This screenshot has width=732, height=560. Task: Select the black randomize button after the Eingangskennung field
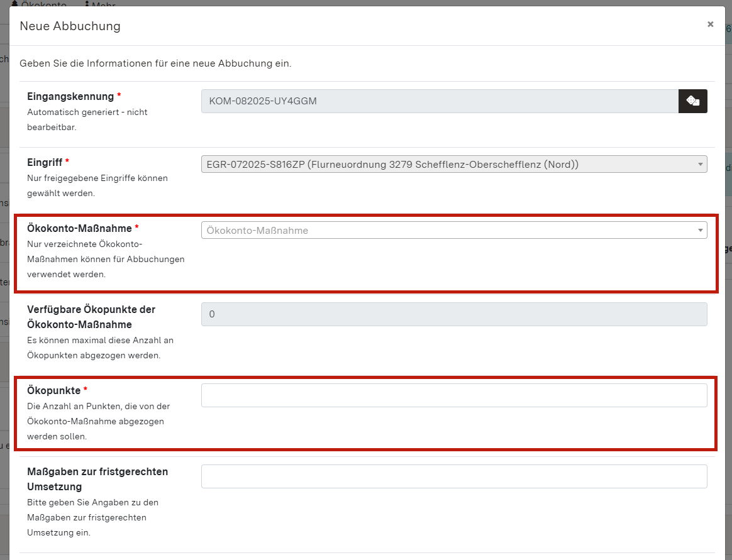(x=692, y=101)
